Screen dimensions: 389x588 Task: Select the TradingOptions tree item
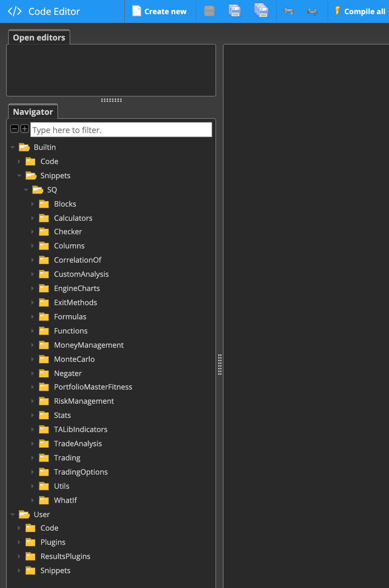tap(81, 472)
